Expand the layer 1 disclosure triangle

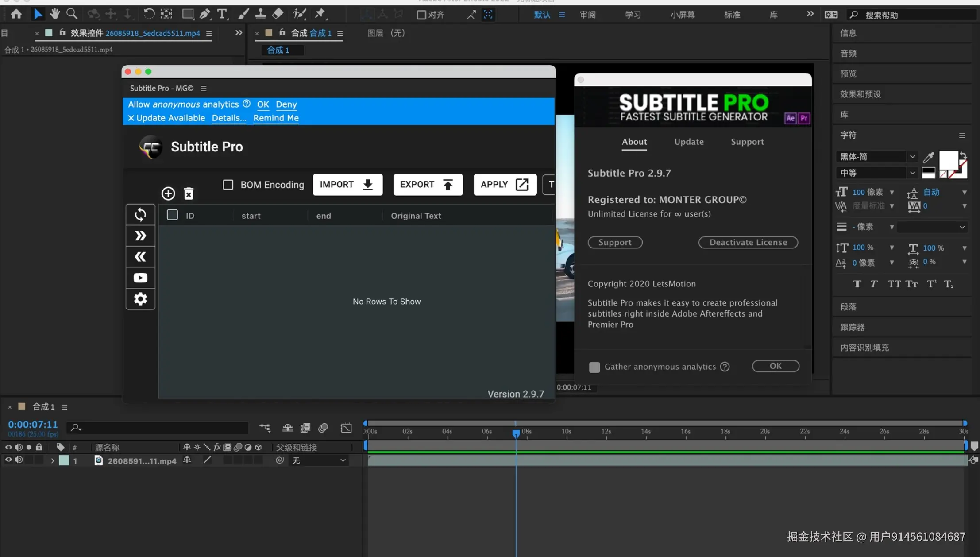pos(52,461)
